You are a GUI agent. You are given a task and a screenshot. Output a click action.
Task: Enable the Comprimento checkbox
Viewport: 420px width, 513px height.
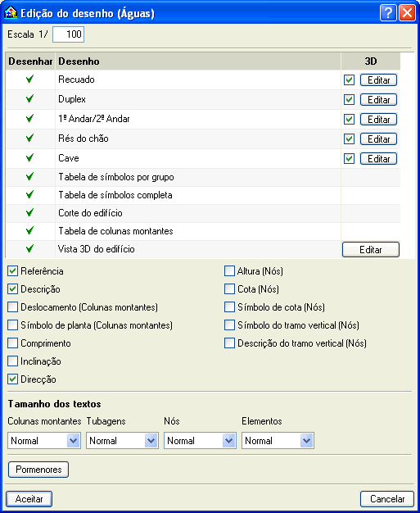(x=13, y=343)
